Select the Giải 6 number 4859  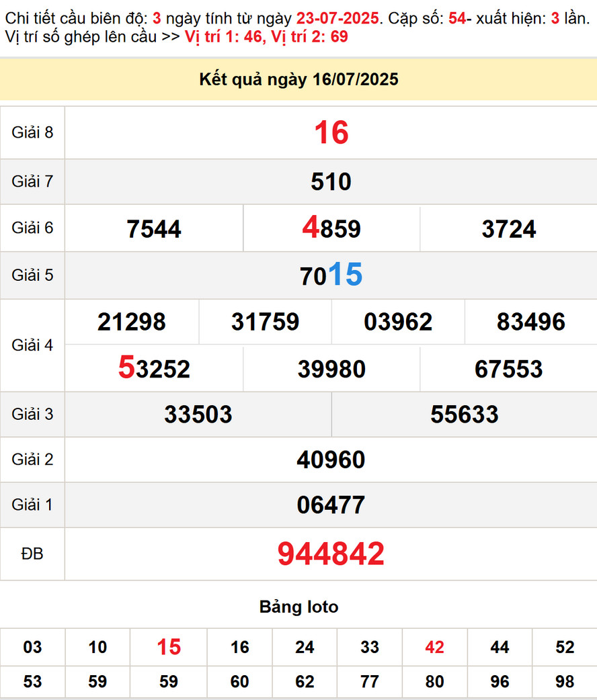pyautogui.click(x=331, y=229)
